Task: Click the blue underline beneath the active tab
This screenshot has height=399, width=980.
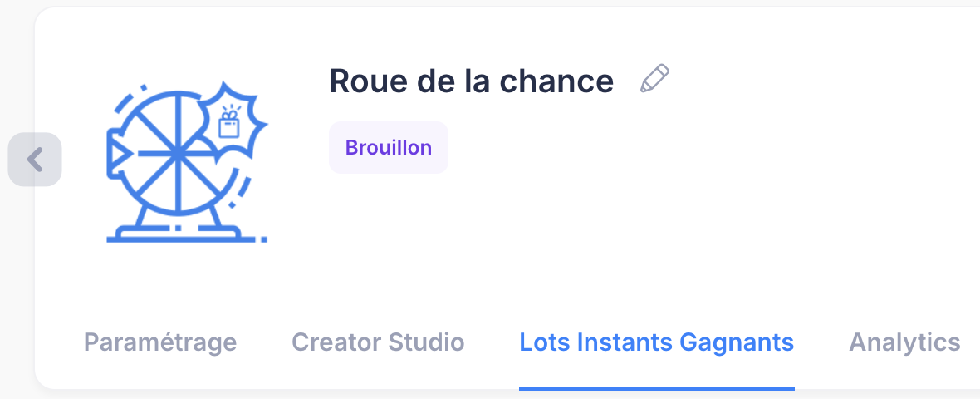Action: [656, 388]
